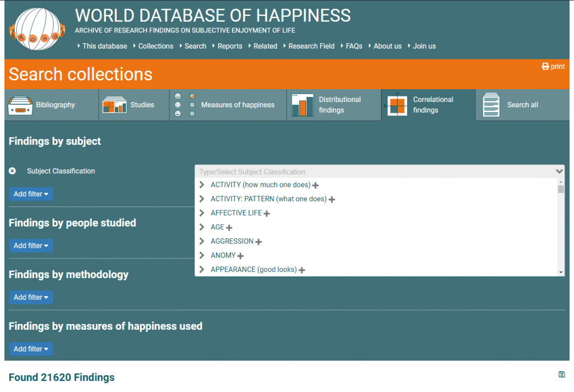Screen dimensions: 574x392
Task: Click the subject list scrollbar down arrow
Action: pyautogui.click(x=561, y=272)
